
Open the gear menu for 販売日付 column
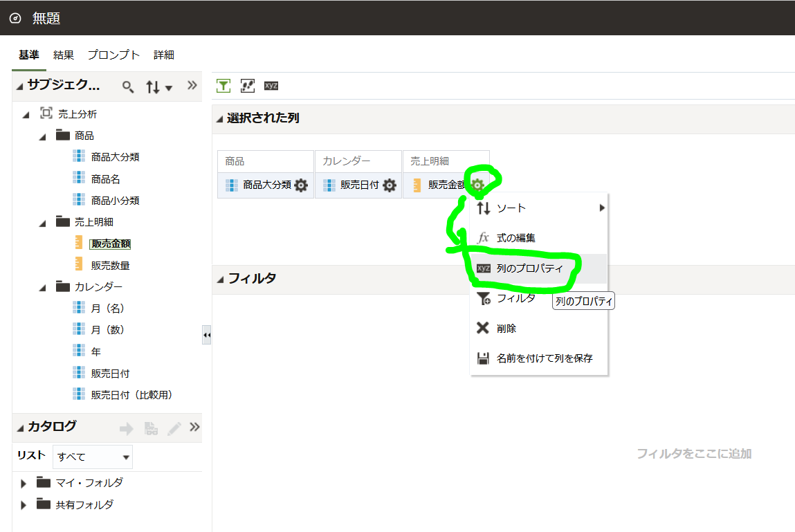(390, 185)
